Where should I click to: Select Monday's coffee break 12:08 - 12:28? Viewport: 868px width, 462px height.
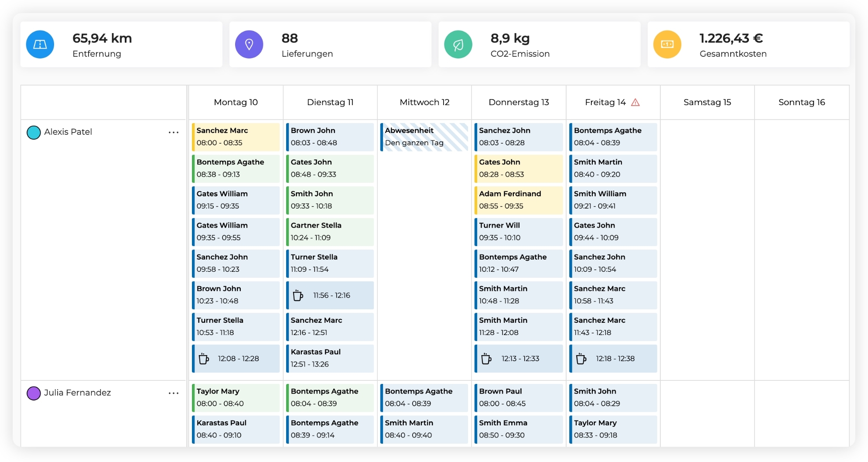(x=236, y=359)
